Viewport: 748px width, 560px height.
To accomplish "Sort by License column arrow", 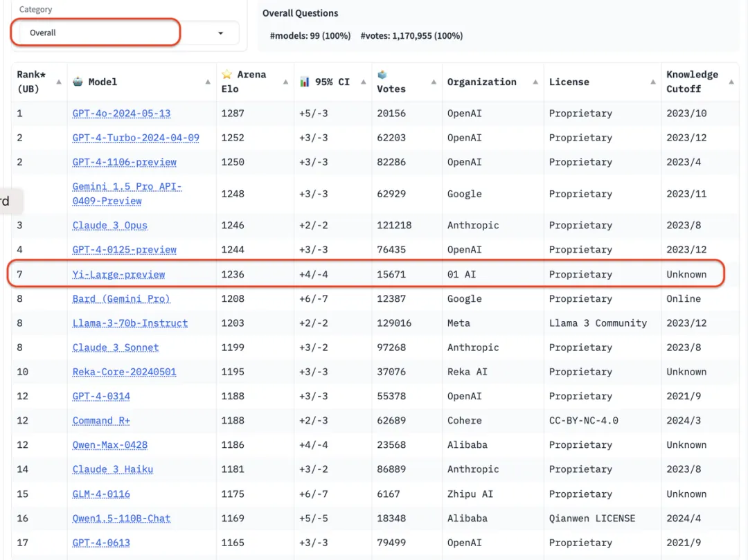I will pos(652,82).
